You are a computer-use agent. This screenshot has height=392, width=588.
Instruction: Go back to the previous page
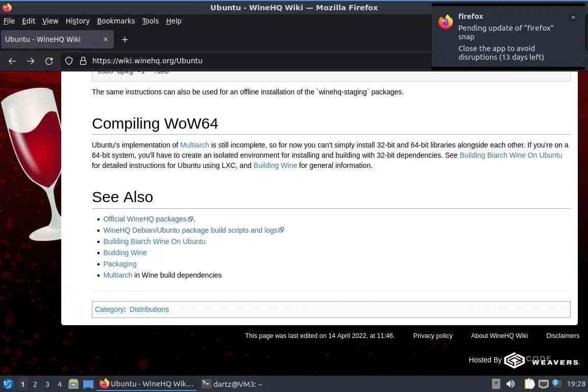(x=12, y=61)
